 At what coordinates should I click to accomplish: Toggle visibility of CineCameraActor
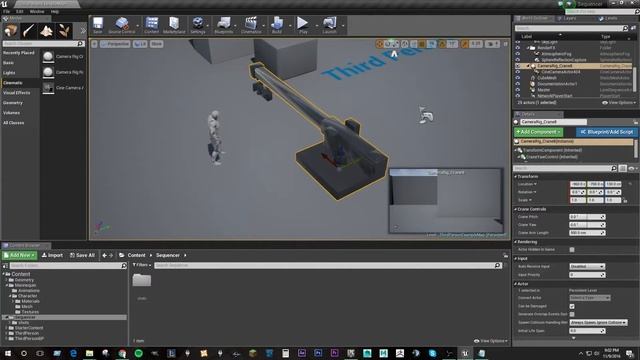coord(518,72)
